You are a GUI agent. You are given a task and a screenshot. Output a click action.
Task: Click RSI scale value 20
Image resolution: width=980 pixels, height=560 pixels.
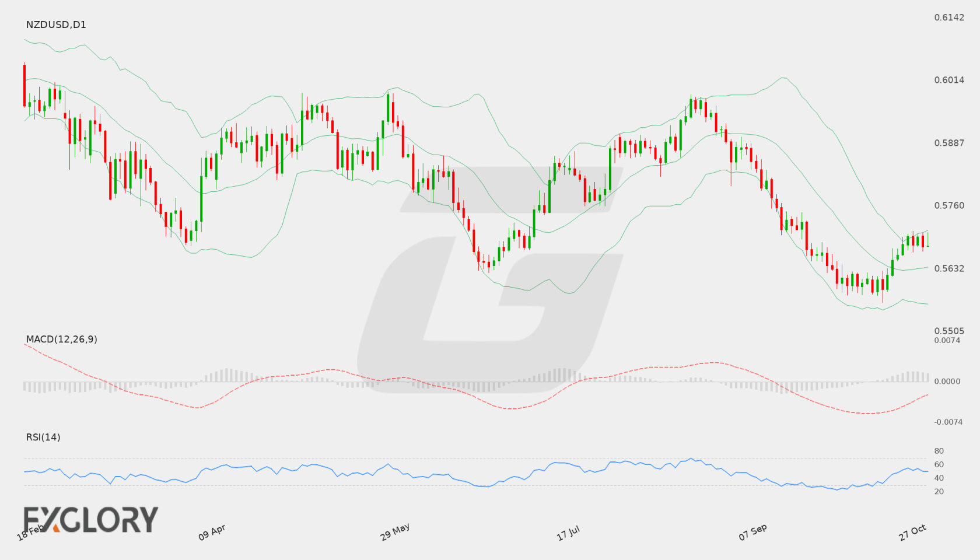[939, 491]
